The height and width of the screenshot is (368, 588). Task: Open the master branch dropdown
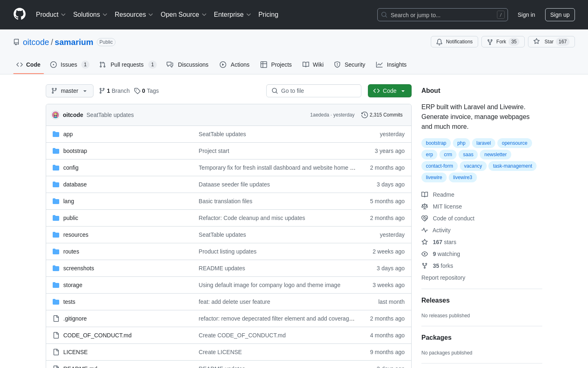click(69, 91)
